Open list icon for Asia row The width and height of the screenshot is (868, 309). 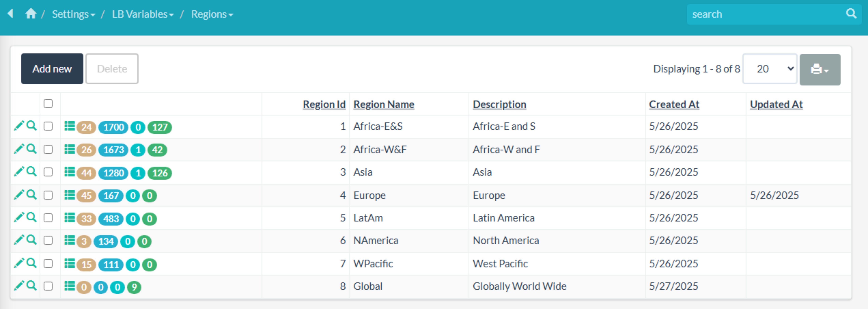(x=70, y=172)
